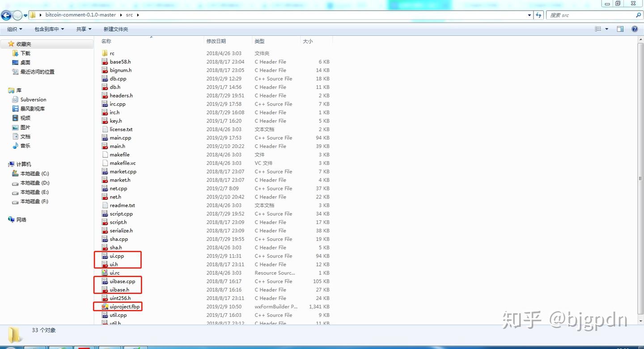
Task: Click the uiproject.fbp file icon
Action: (105, 307)
